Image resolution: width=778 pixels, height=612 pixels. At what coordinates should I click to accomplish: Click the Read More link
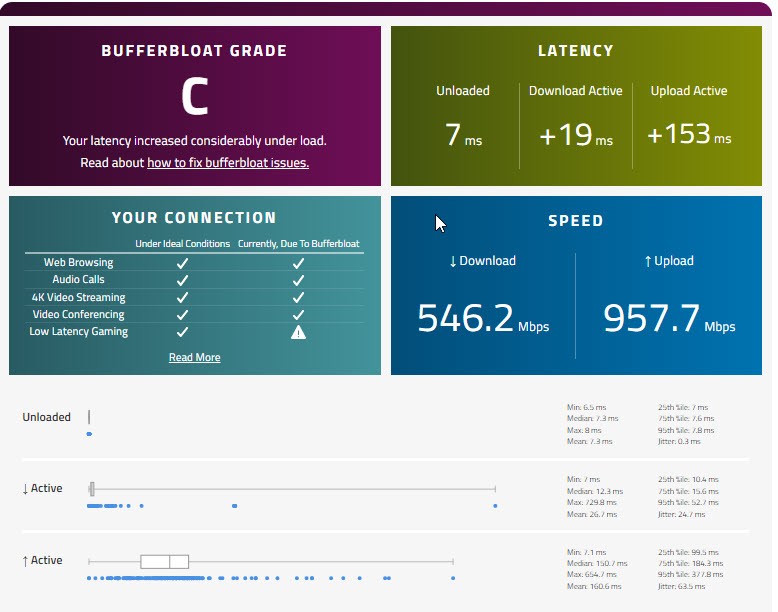pyautogui.click(x=194, y=357)
